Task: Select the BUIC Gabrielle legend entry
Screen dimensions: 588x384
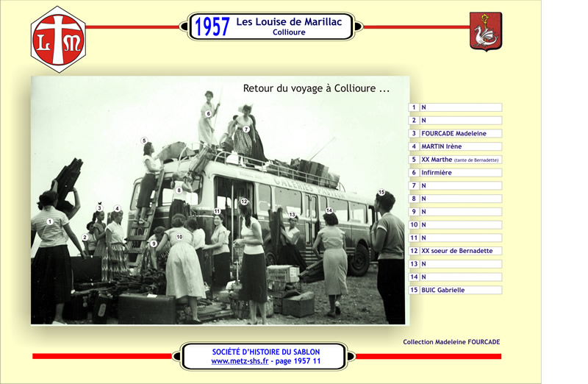Action: click(x=455, y=290)
